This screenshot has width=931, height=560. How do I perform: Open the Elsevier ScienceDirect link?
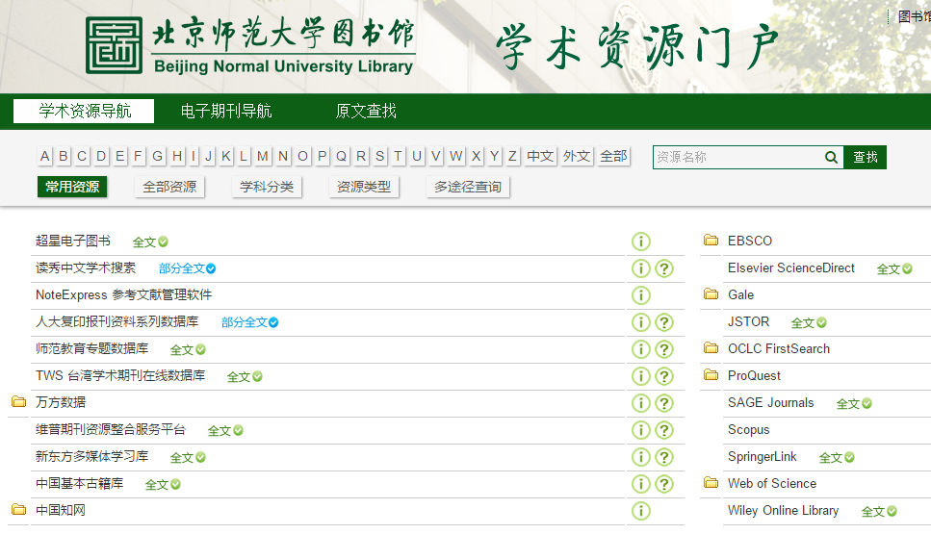(x=790, y=268)
